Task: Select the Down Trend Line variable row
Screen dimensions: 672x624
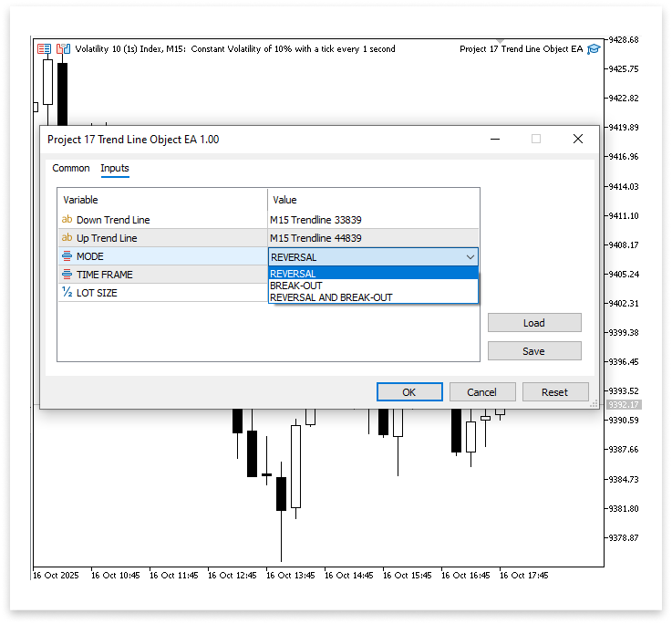Action: (x=163, y=220)
